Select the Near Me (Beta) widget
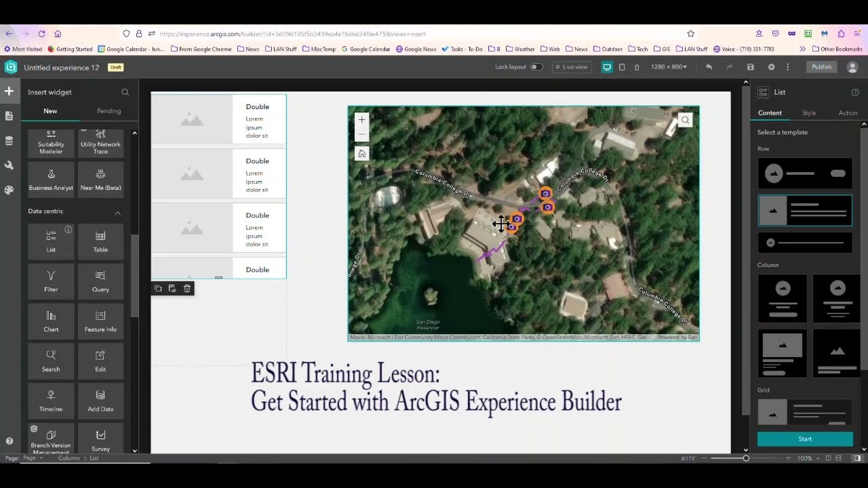This screenshot has height=488, width=868. [100, 179]
